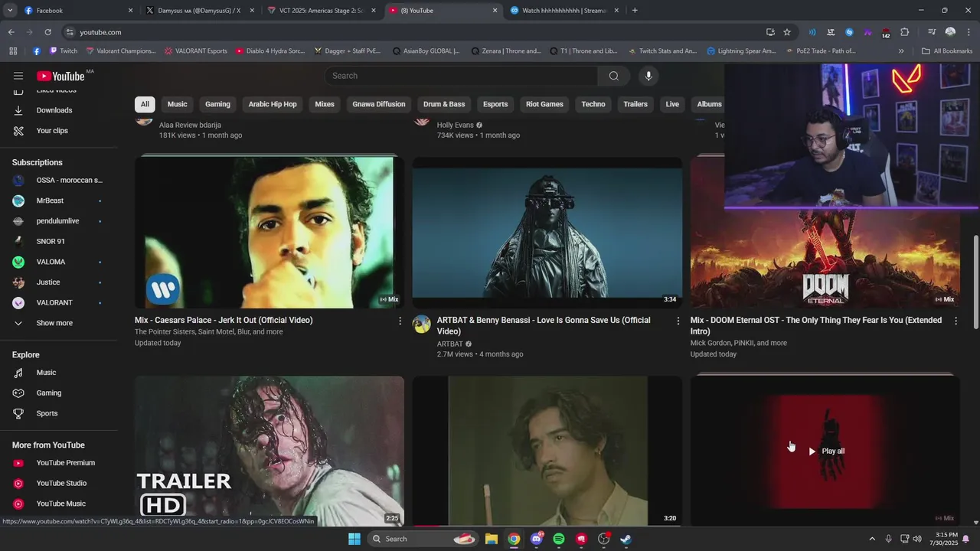Open YouTube Music from sidebar
This screenshot has height=551, width=980.
tap(60, 504)
